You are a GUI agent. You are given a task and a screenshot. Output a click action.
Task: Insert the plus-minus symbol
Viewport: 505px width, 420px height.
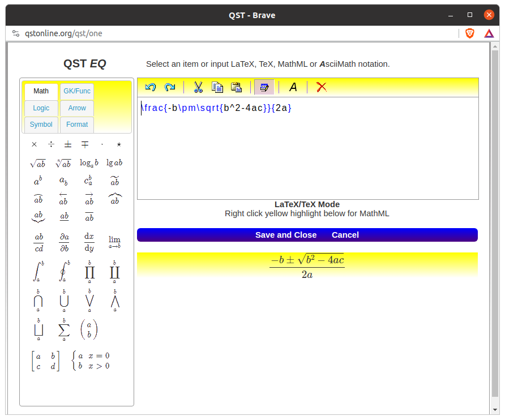tap(68, 144)
